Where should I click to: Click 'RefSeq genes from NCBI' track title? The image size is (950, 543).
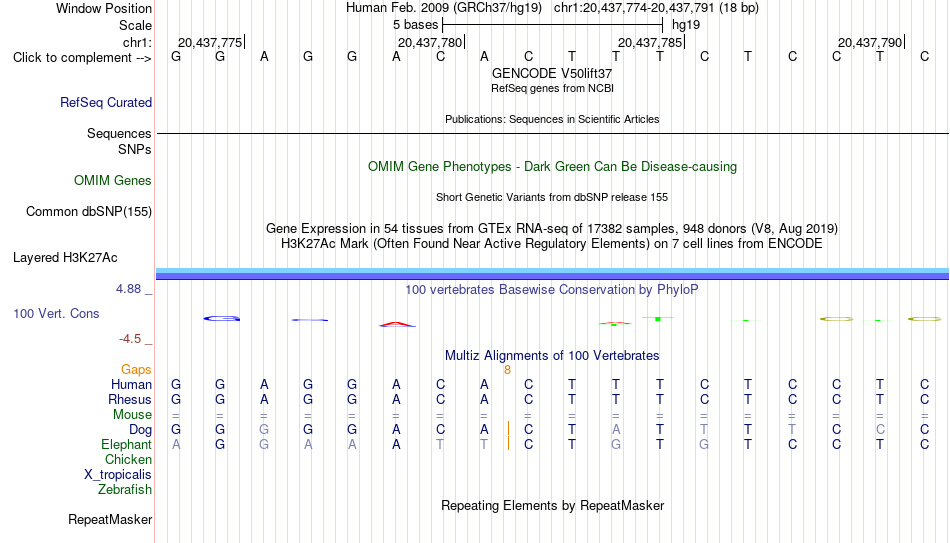pyautogui.click(x=552, y=88)
